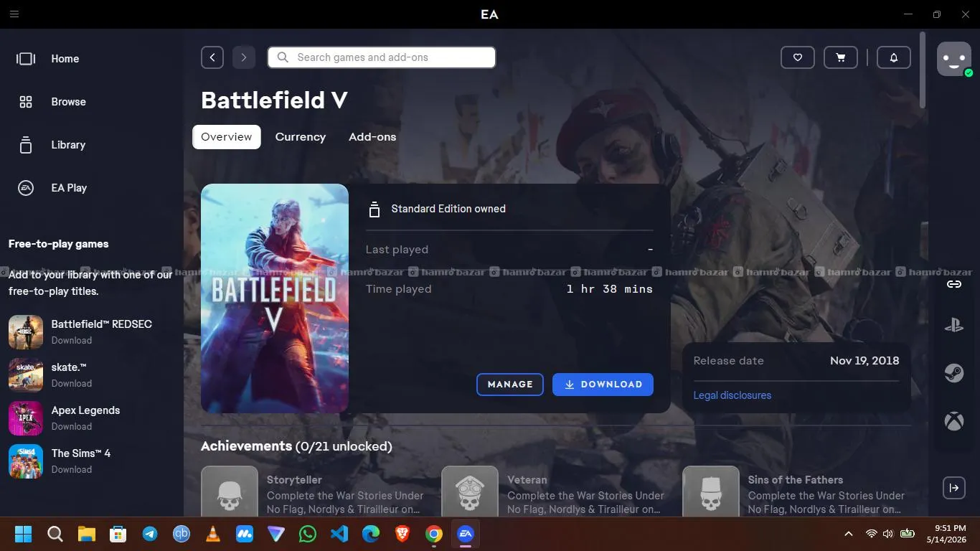Click the PlayStation account icon
980x551 pixels.
tap(954, 326)
